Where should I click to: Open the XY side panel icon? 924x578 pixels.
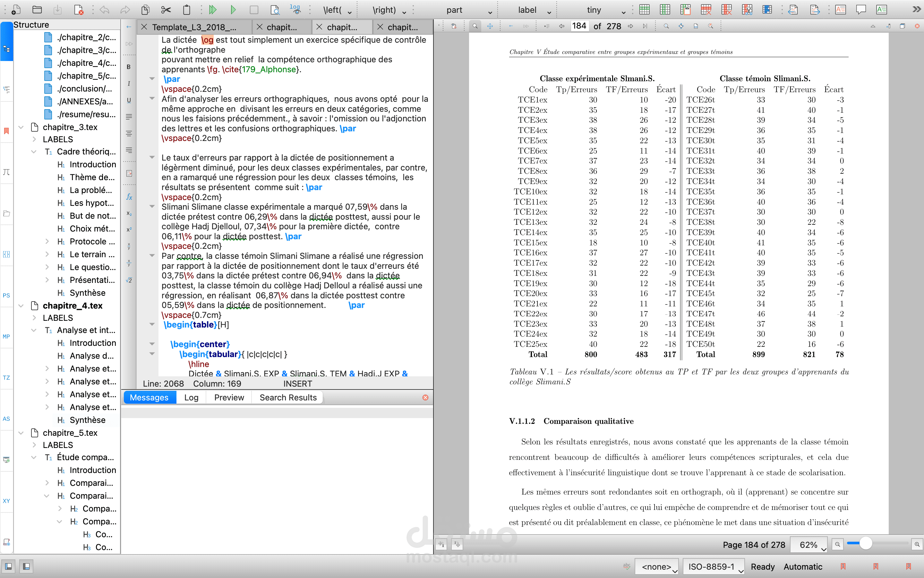6,501
